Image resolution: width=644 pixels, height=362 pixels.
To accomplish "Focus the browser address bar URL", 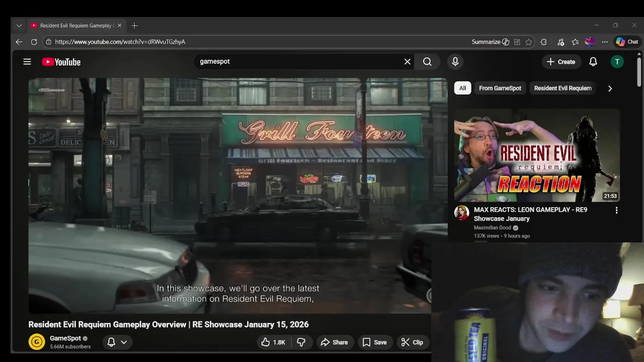I will click(120, 42).
